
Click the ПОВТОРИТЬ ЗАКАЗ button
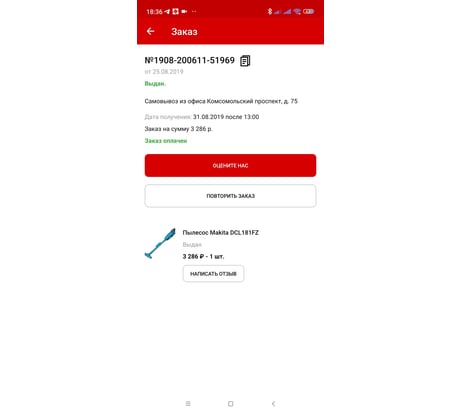click(230, 196)
